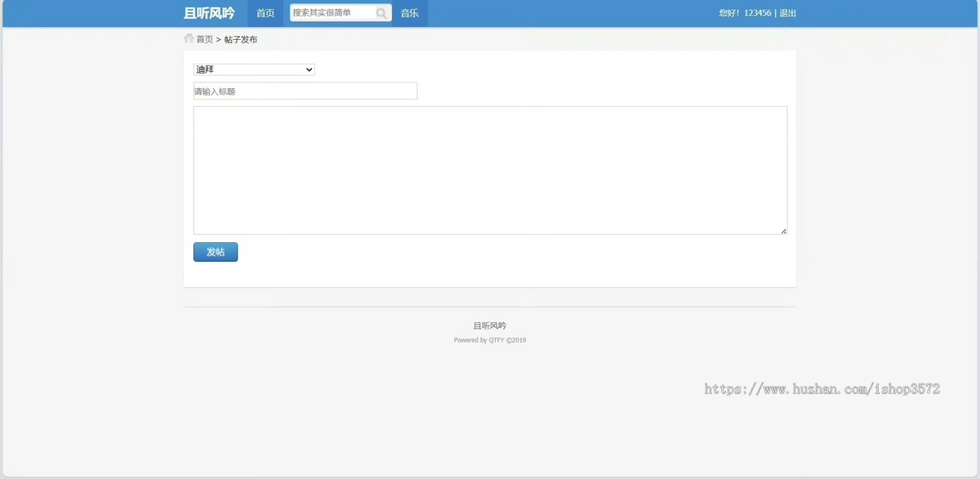
Task: Click the 帖子发布 breadcrumb text
Action: pyautogui.click(x=241, y=39)
